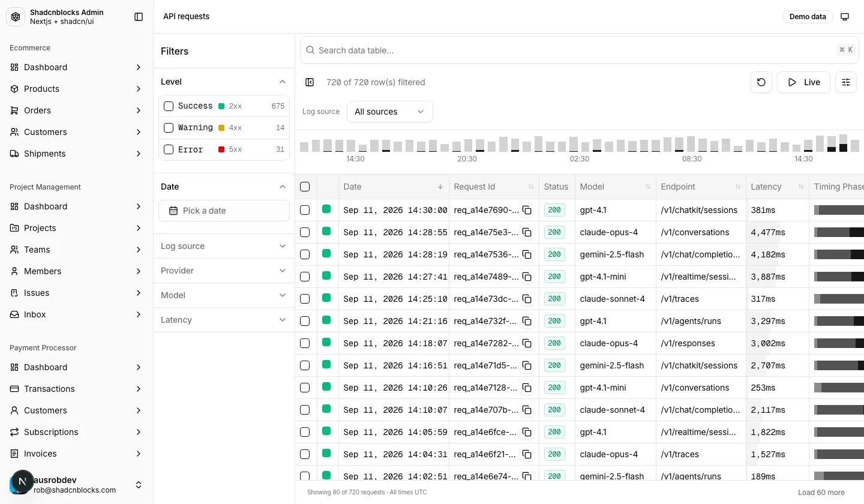864x504 pixels.
Task: Click the Demo data button
Action: [808, 17]
